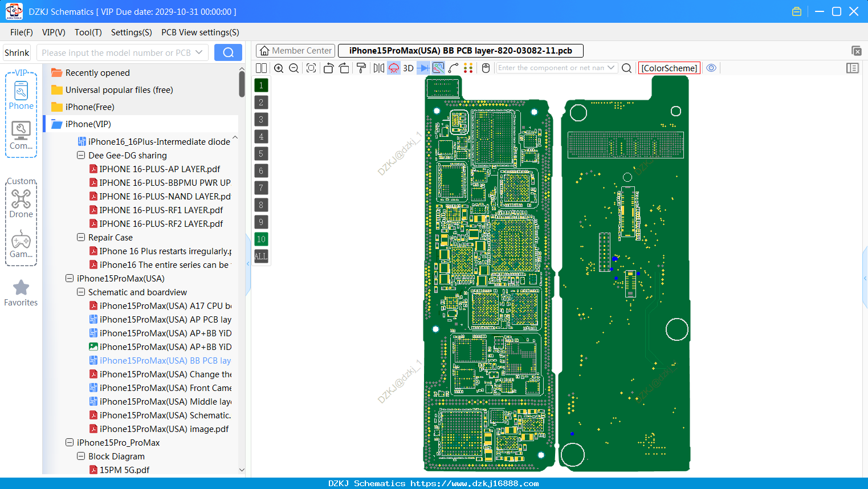Show PCB layer 4
Screen dimensions: 868x489
pos(261,137)
